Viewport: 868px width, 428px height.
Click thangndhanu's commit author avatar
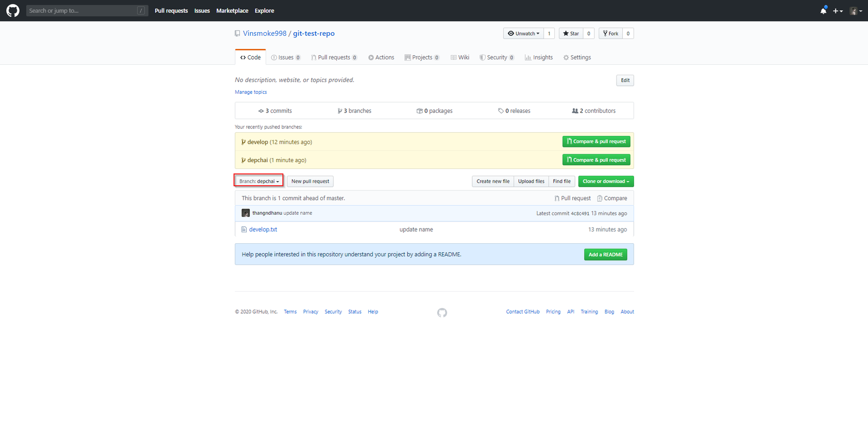tap(246, 213)
